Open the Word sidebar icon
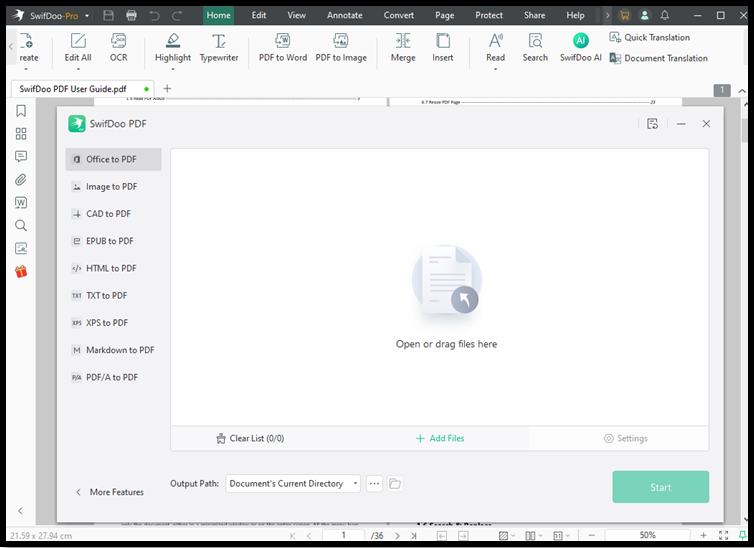Image resolution: width=754 pixels, height=548 pixels. [21, 202]
